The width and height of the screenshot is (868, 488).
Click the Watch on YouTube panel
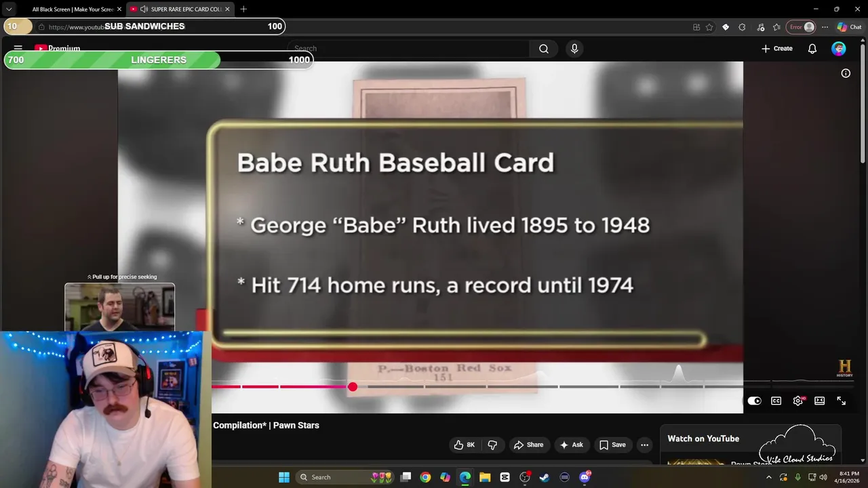(x=751, y=445)
